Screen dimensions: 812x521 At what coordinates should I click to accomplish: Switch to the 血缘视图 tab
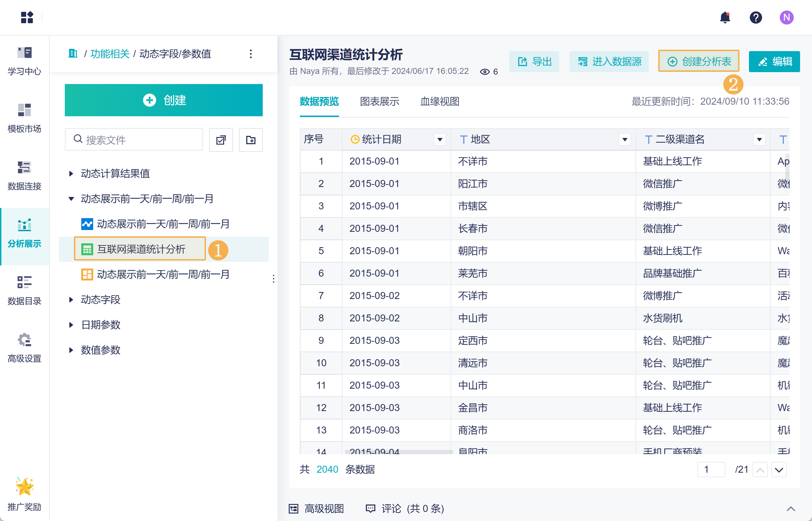coord(440,102)
